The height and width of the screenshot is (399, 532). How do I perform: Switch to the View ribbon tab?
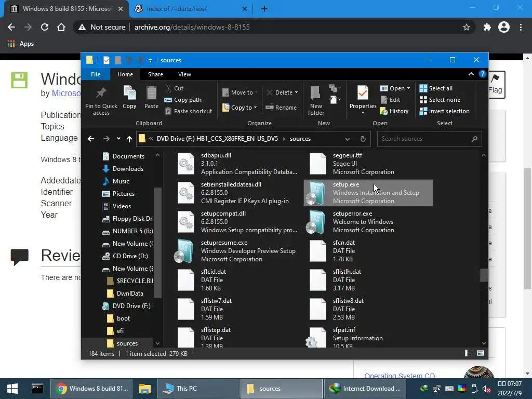(x=184, y=74)
